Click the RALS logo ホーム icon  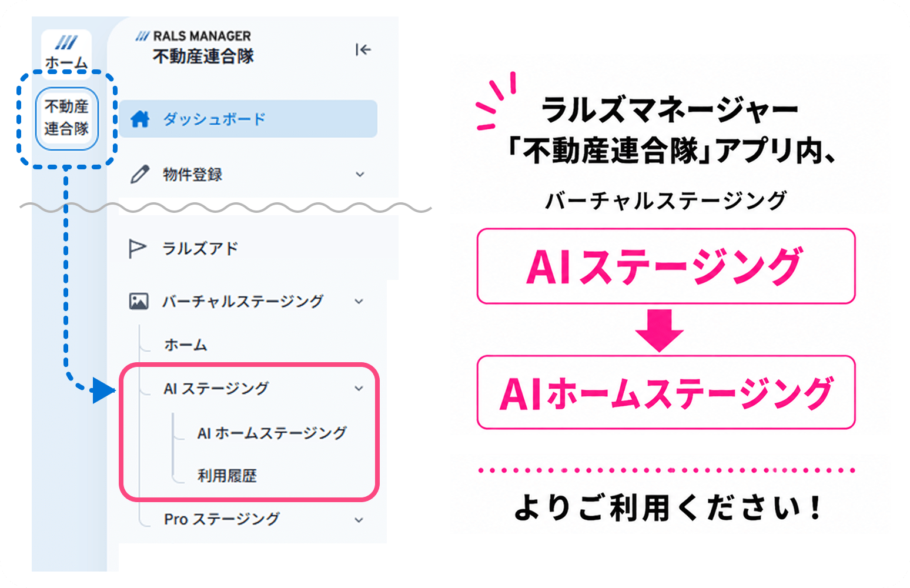coord(66,52)
